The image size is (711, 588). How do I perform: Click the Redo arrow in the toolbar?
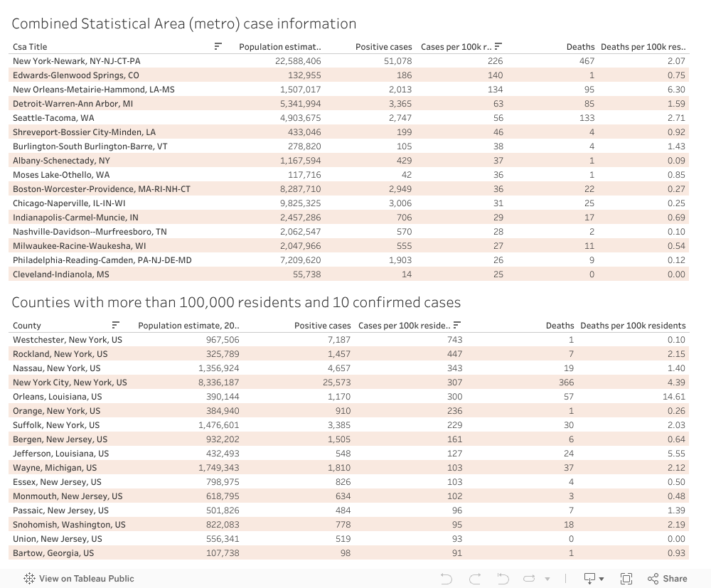[475, 578]
